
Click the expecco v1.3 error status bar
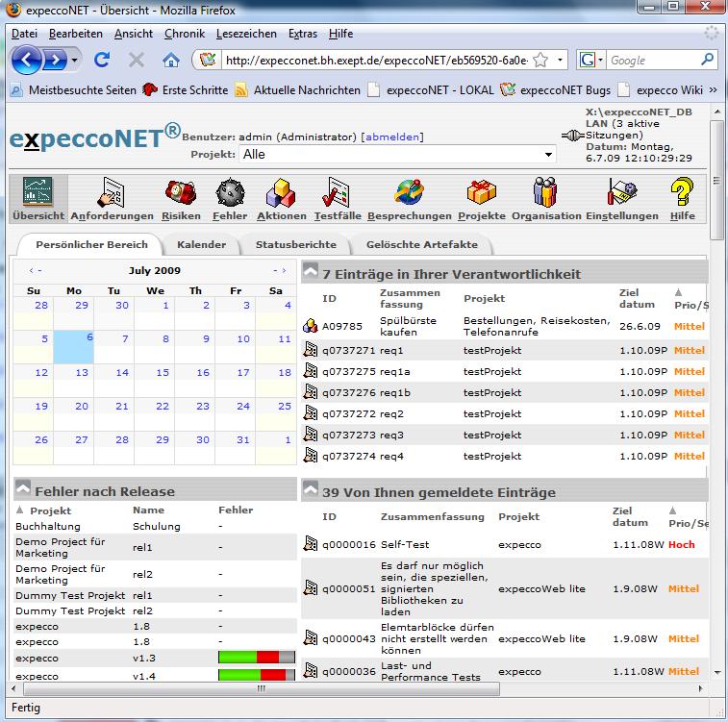[256, 658]
